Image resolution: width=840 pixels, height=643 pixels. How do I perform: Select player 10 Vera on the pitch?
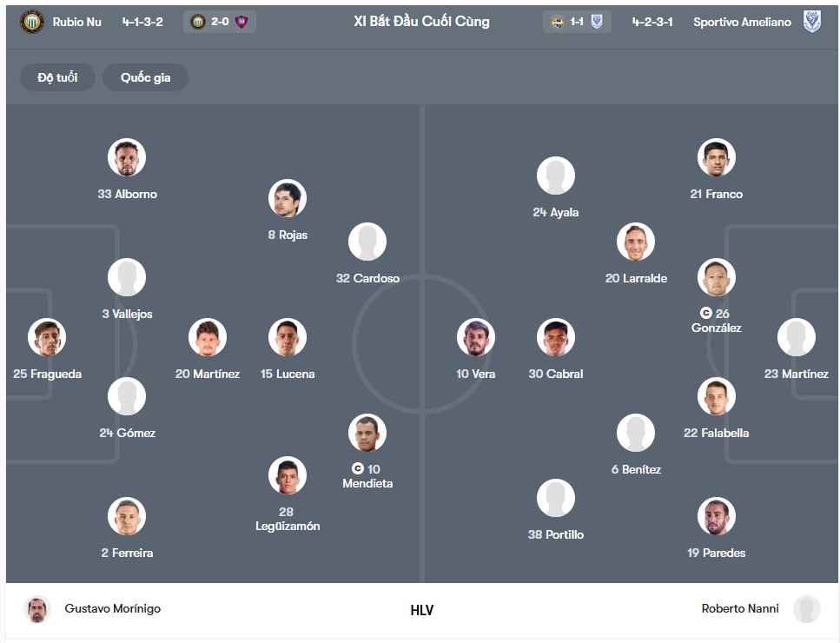pyautogui.click(x=475, y=337)
